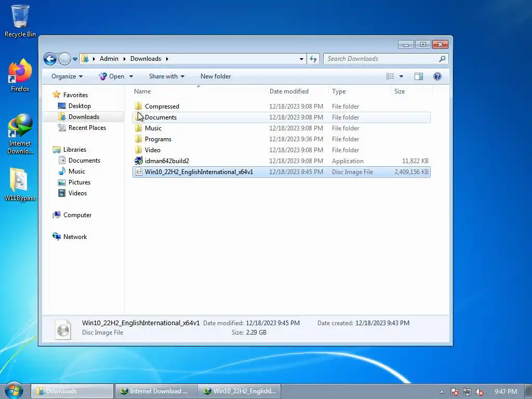
Task: Click the greyed Forward navigation button
Action: click(64, 59)
